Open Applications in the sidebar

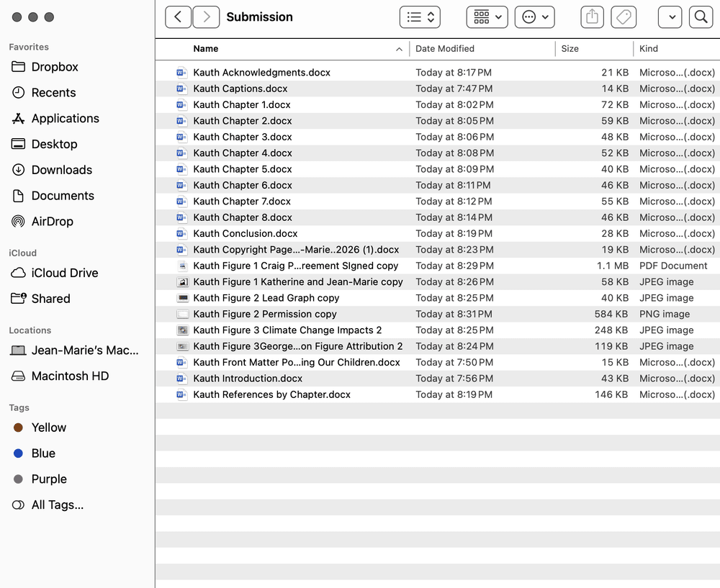coord(66,119)
